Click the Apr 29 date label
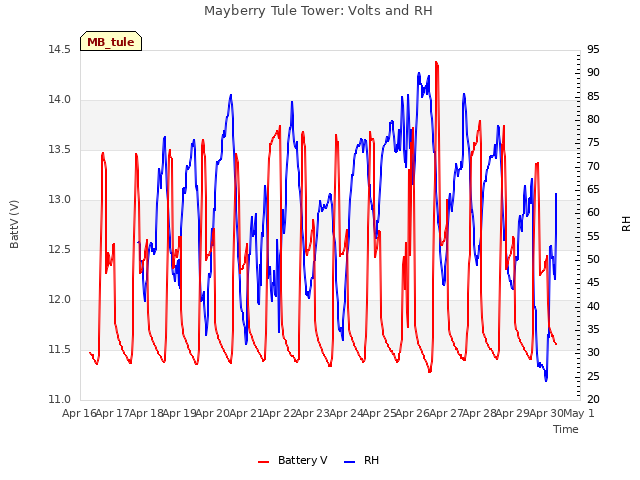The image size is (640, 480). tap(513, 414)
